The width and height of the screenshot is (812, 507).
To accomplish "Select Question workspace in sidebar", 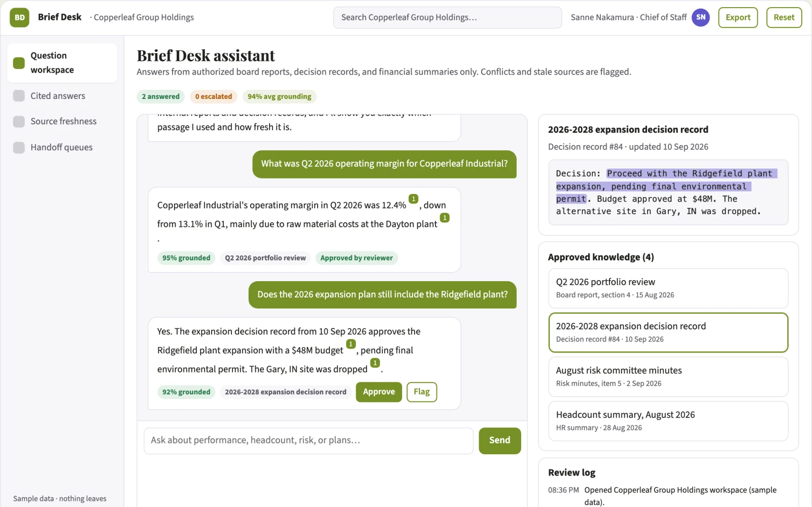I will (62, 63).
